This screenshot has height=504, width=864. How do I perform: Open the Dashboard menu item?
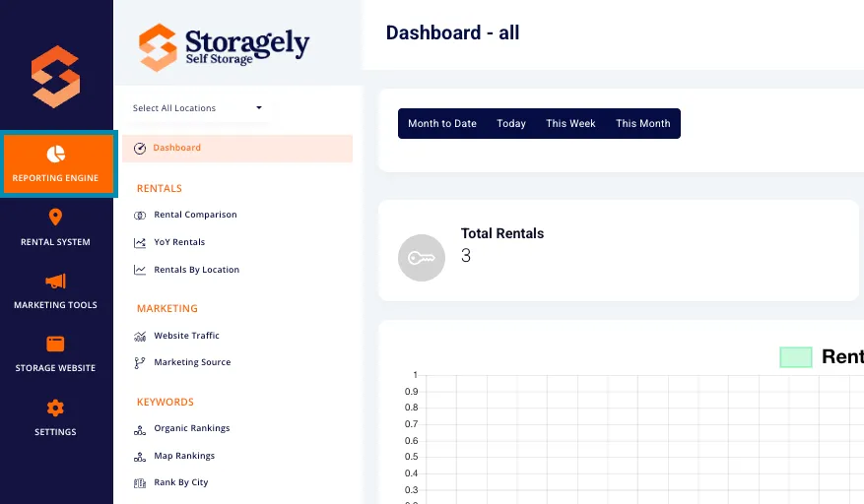(x=237, y=149)
